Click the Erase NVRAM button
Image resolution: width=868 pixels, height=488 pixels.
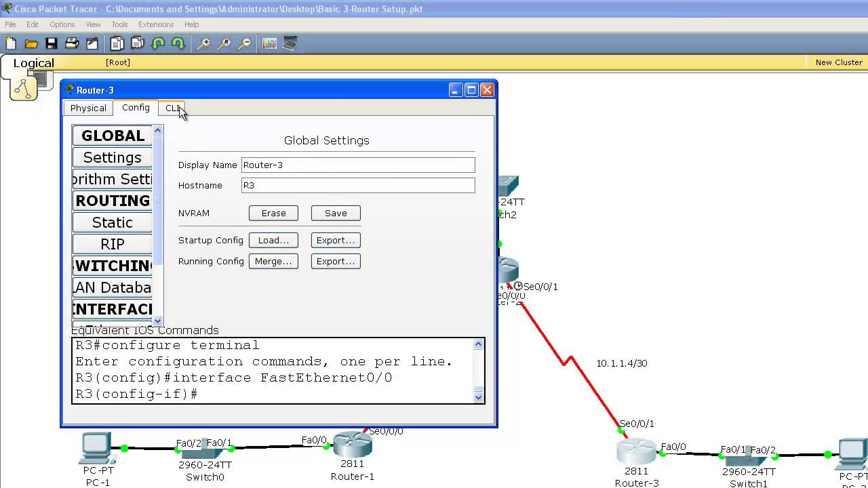coord(273,213)
